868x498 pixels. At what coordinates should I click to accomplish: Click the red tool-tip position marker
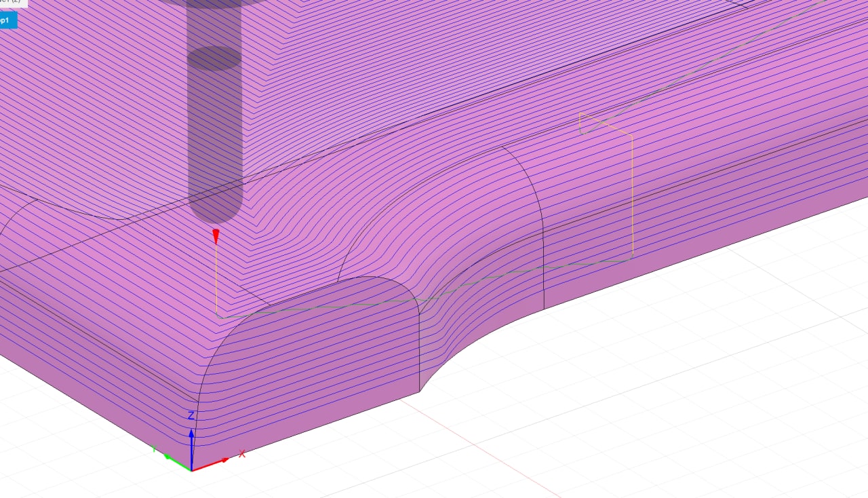click(216, 236)
